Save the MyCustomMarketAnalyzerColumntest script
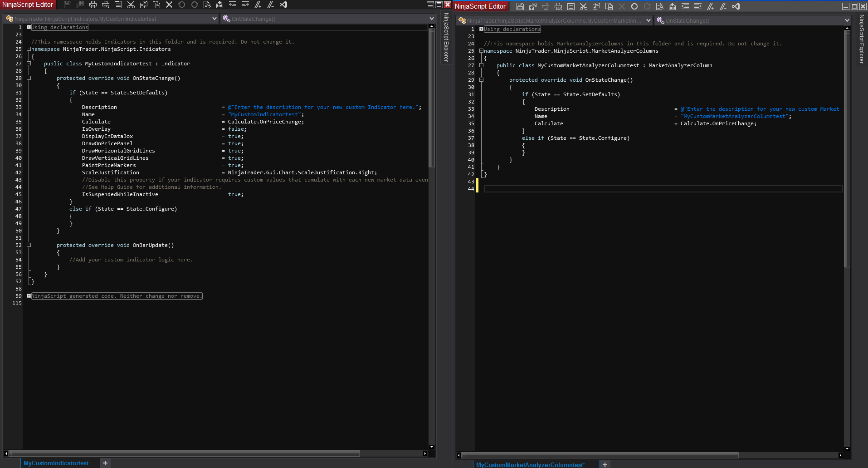Viewport: 868px width, 468px height. click(520, 6)
